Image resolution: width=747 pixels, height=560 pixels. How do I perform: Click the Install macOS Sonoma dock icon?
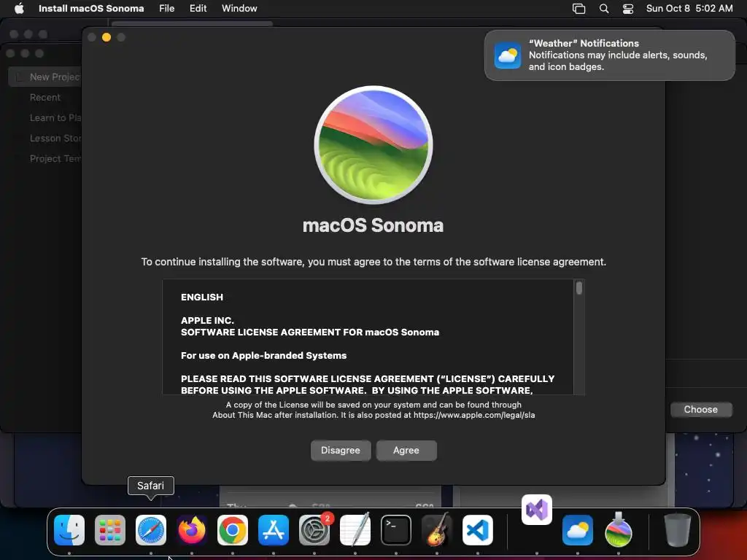619,530
